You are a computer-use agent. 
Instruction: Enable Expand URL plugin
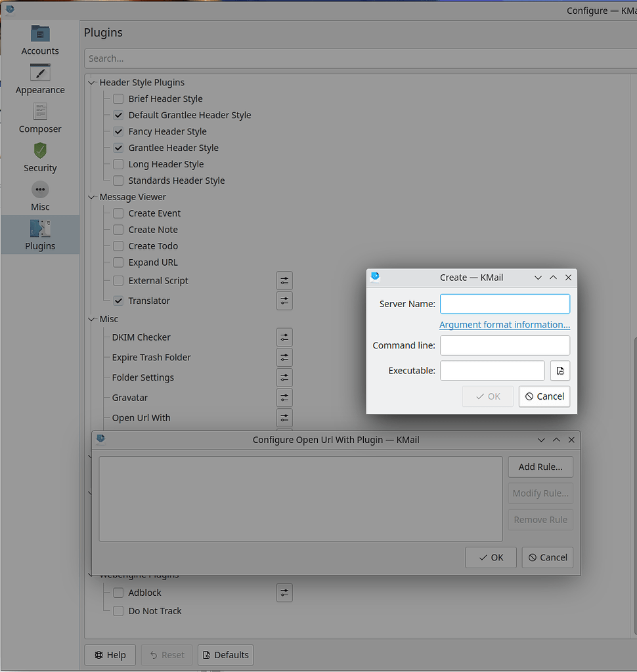[x=118, y=262]
